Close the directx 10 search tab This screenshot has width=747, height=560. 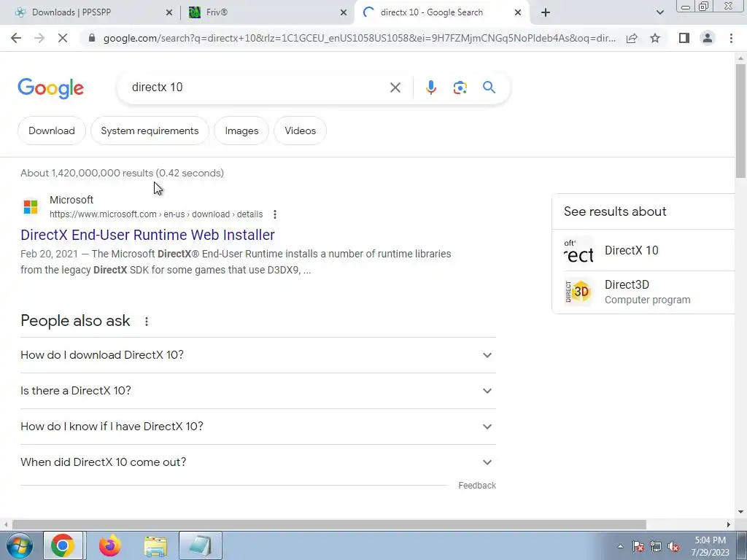pyautogui.click(x=518, y=13)
